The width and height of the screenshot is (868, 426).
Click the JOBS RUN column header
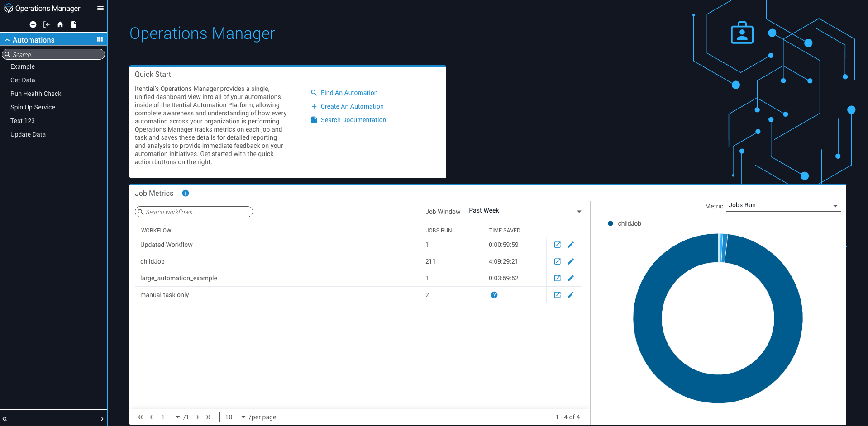coord(439,231)
